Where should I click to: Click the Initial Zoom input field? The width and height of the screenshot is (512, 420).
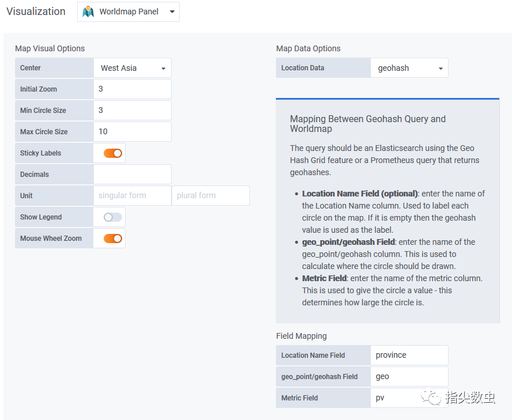coord(132,89)
